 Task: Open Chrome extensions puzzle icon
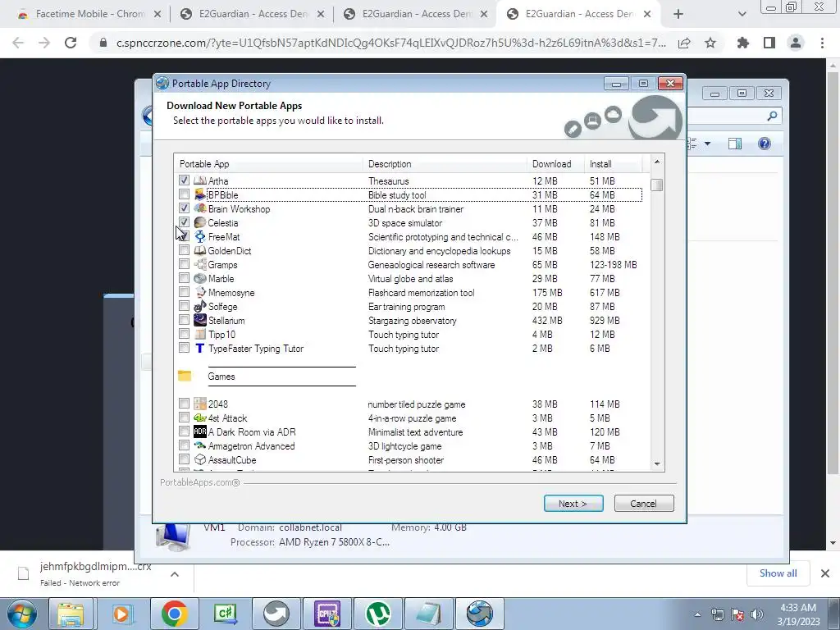pos(742,43)
